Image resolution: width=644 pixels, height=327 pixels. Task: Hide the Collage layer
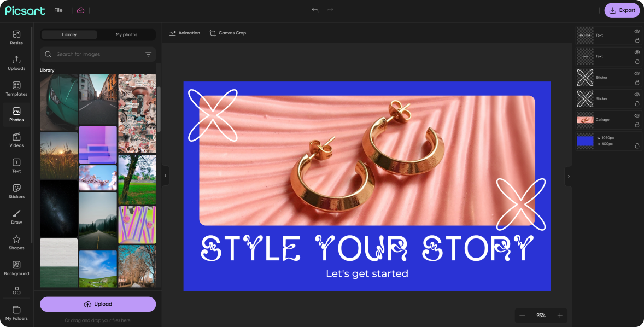tap(636, 115)
